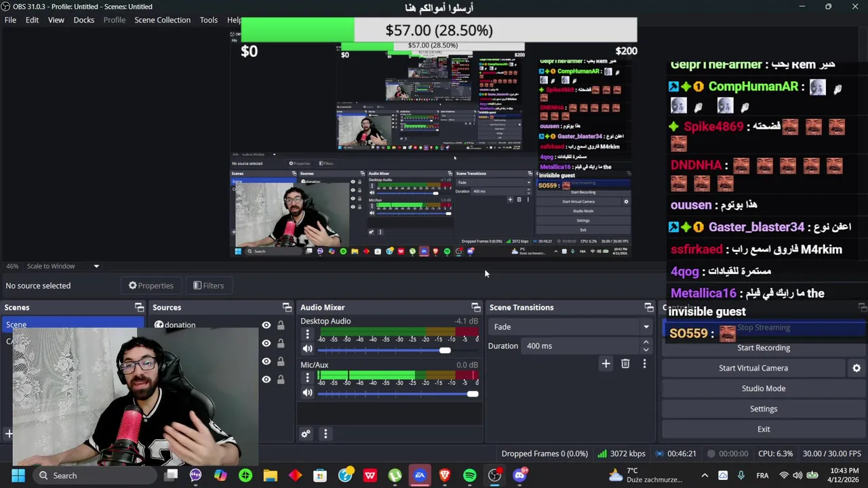This screenshot has height=488, width=868.
Task: Click the Properties gear icon in source toolbar
Action: click(x=133, y=285)
